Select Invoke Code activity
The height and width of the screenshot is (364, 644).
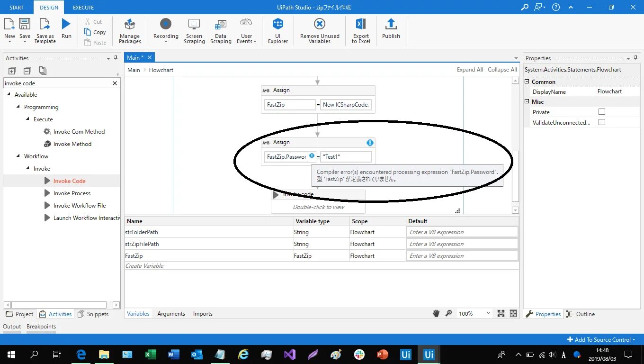(x=69, y=181)
